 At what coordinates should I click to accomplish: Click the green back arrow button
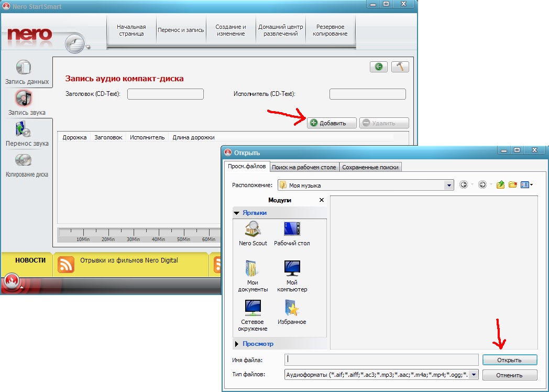click(379, 67)
